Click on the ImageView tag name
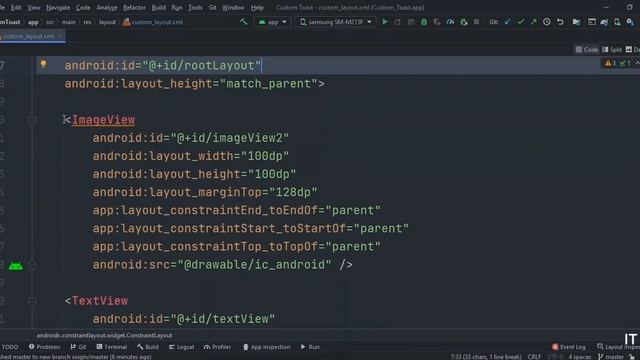This screenshot has width=640, height=360. [x=103, y=120]
